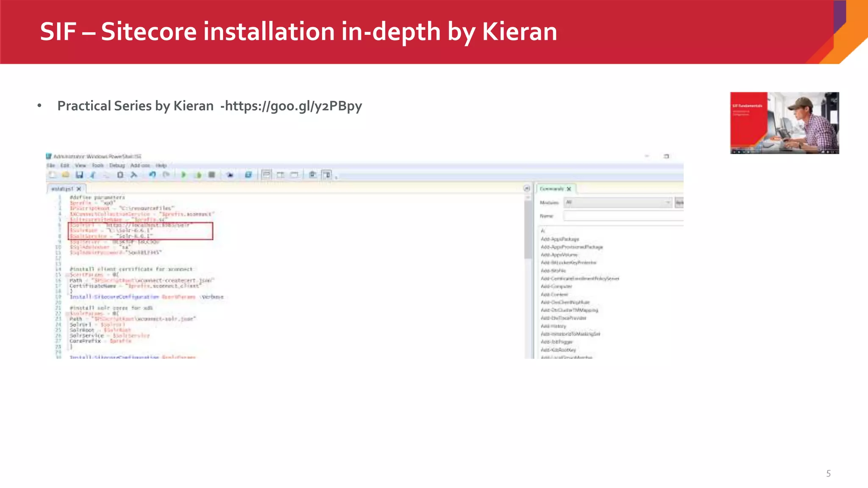Click the Save floppy disk icon
This screenshot has height=488, width=868.
pos(79,175)
